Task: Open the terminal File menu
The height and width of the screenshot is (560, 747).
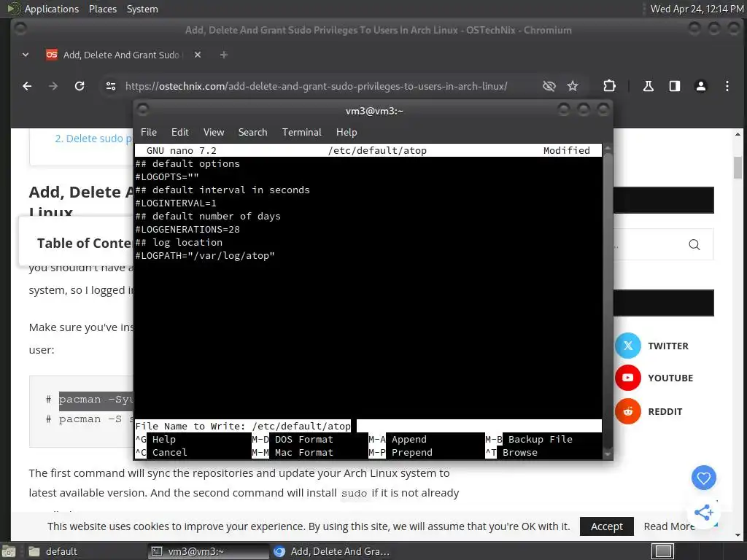Action: (x=149, y=133)
